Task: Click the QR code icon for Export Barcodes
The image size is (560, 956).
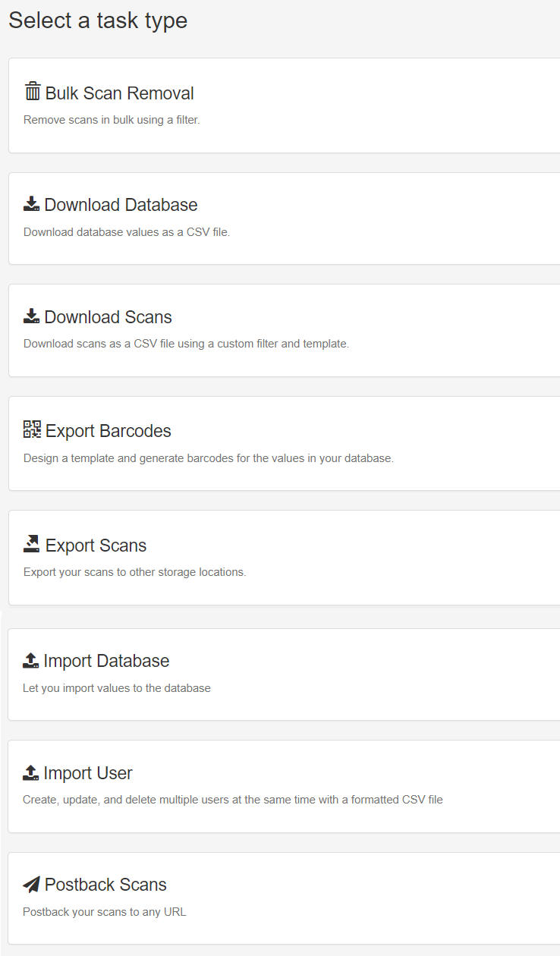Action: tap(33, 429)
